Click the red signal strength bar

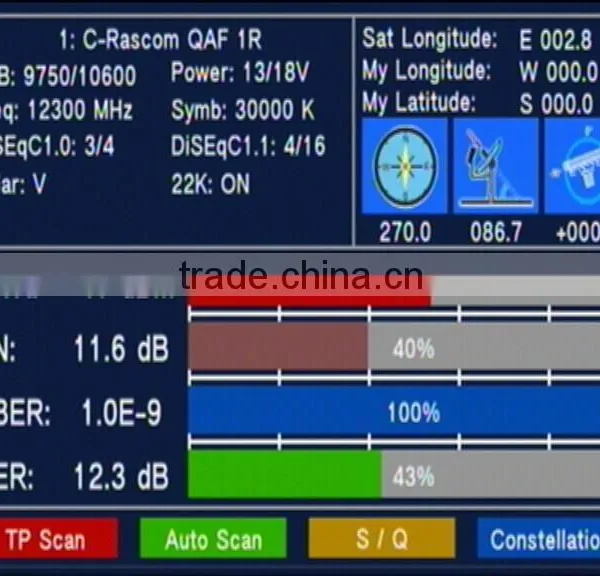(x=310, y=292)
